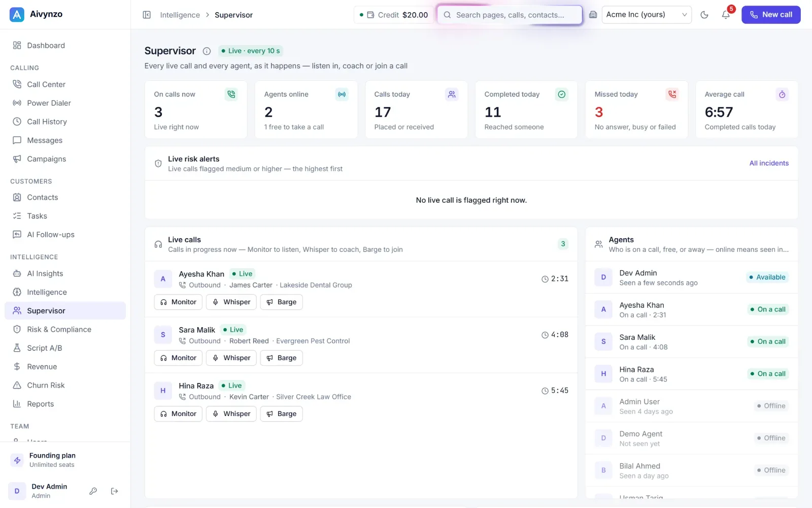Open the Credit $20.00 balance
Viewport: 812px width, 508px height.
[x=394, y=15]
